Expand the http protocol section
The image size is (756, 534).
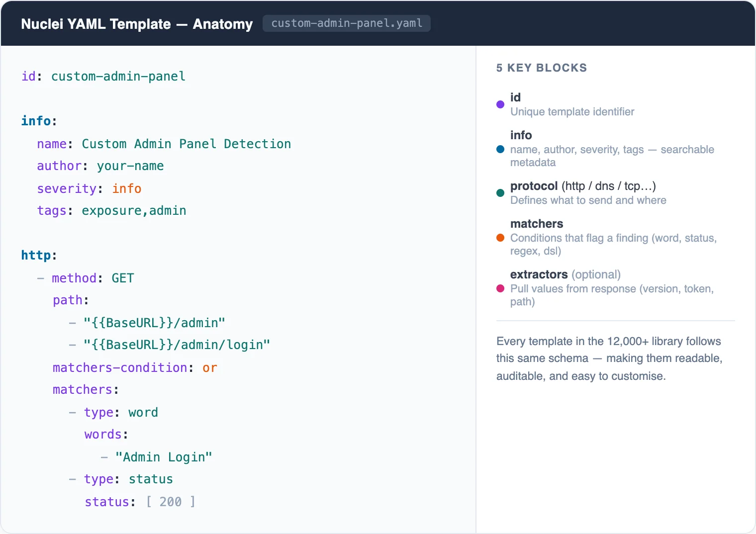click(37, 255)
